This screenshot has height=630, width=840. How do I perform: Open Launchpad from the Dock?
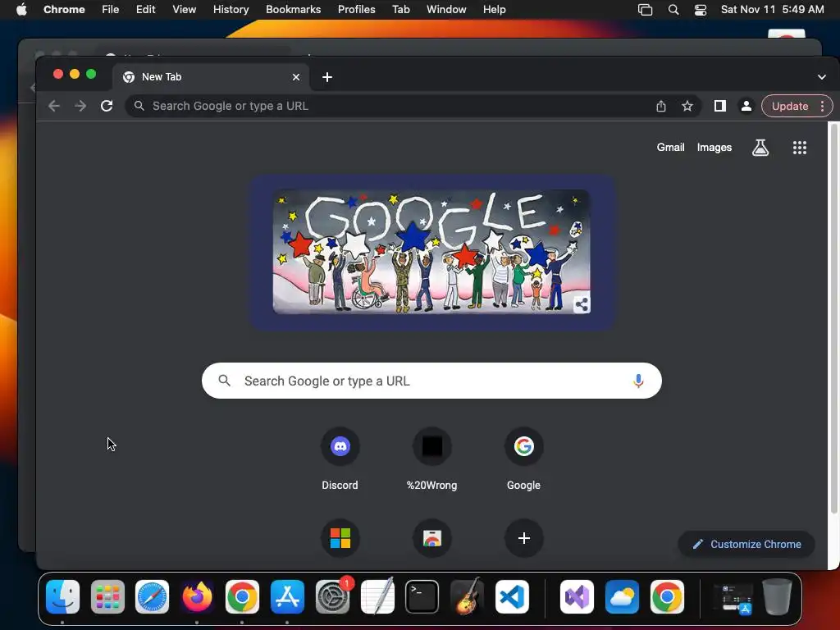coord(107,596)
